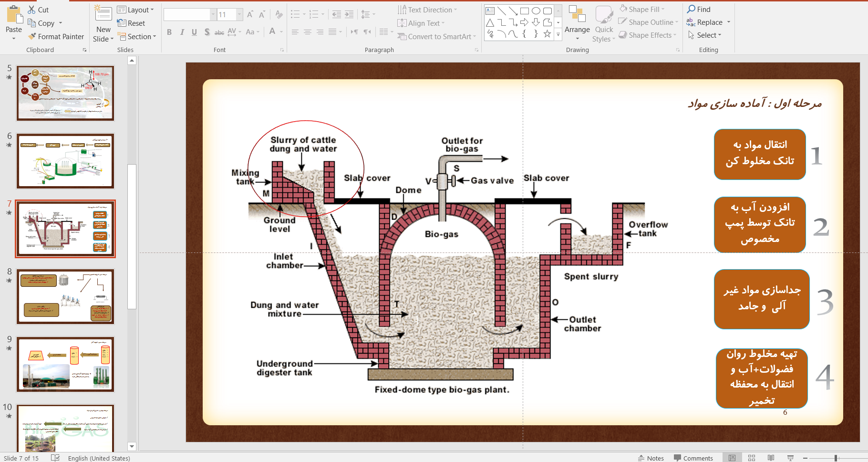Image resolution: width=868 pixels, height=462 pixels.
Task: Toggle Italic text formatting
Action: pos(182,32)
